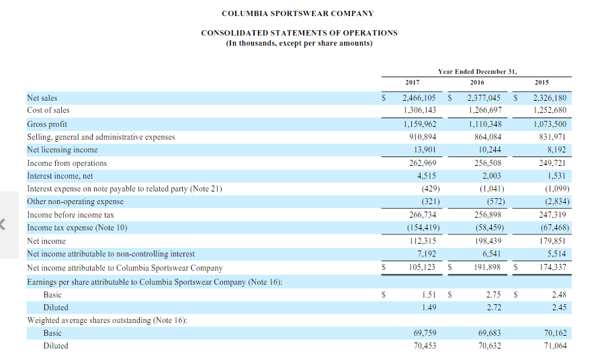Screen dimensions: 600x364
Task: Click diluted EPS value 2.45
Action: pyautogui.click(x=559, y=308)
